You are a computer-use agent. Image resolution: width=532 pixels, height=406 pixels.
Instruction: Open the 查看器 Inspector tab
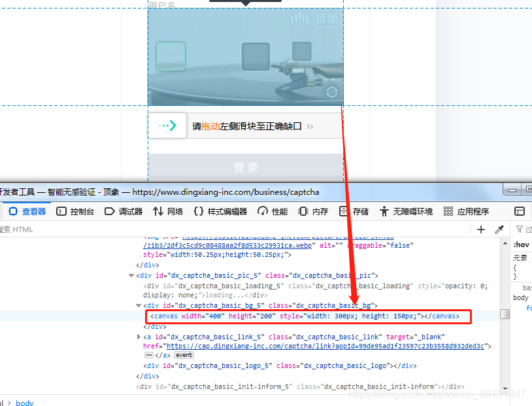pos(27,211)
